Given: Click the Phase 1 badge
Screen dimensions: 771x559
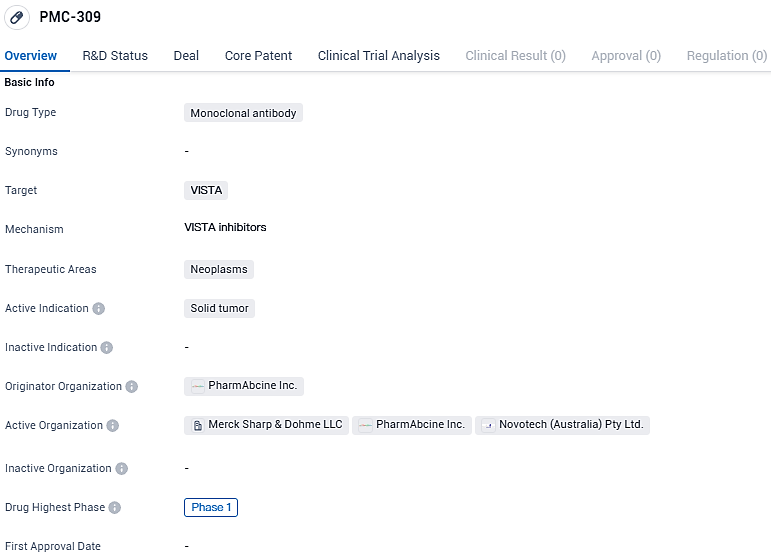Looking at the screenshot, I should 211,507.
